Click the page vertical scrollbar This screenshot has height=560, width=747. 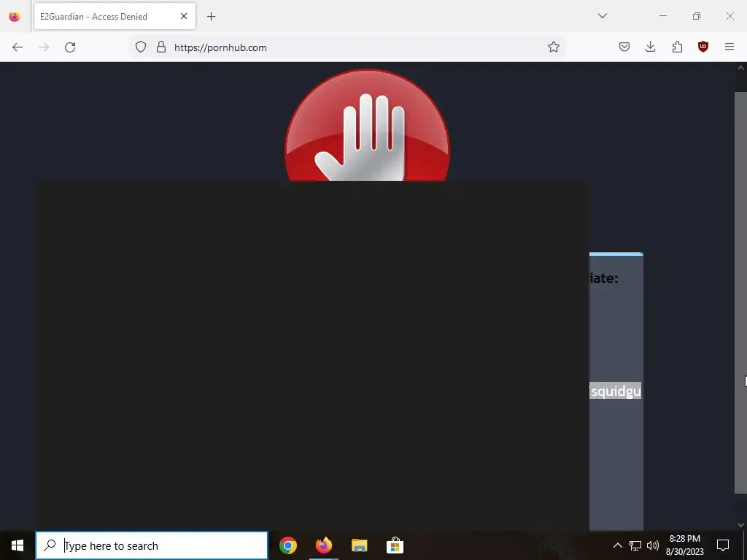click(x=740, y=293)
